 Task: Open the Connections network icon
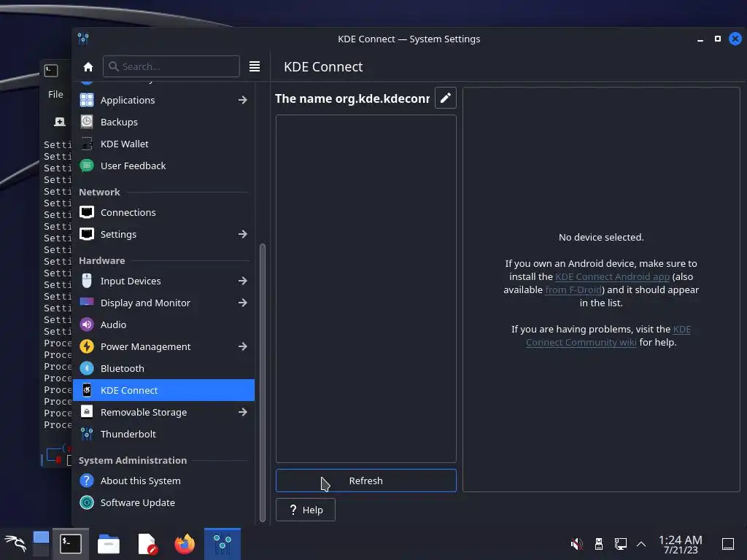87,212
